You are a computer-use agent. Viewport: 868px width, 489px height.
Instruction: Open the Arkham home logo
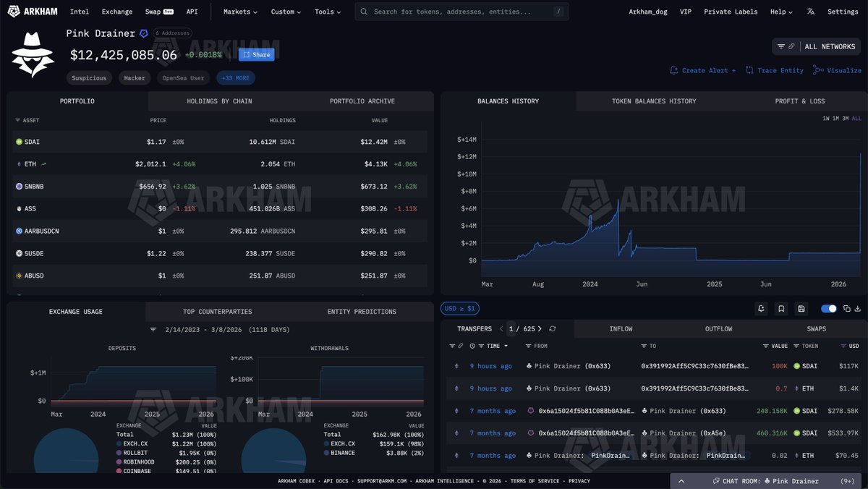coord(33,12)
